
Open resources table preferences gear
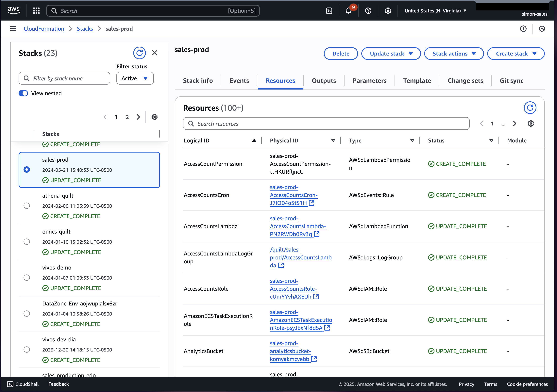click(x=531, y=123)
